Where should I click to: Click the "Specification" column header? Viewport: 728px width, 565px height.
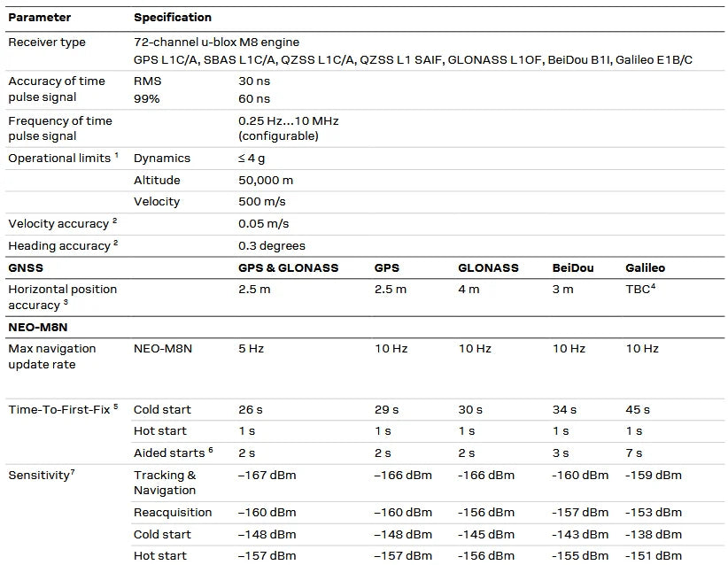(172, 18)
